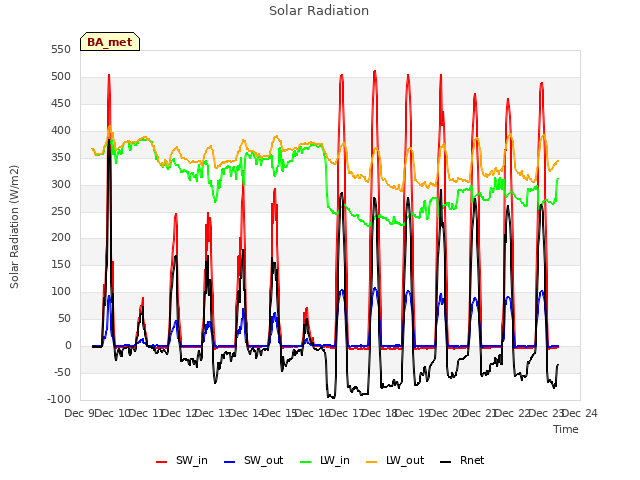
Task: Click the LW_out legend entry
Action: coord(395,460)
